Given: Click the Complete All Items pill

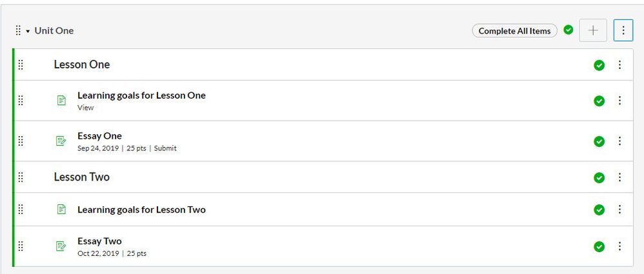Looking at the screenshot, I should [514, 30].
